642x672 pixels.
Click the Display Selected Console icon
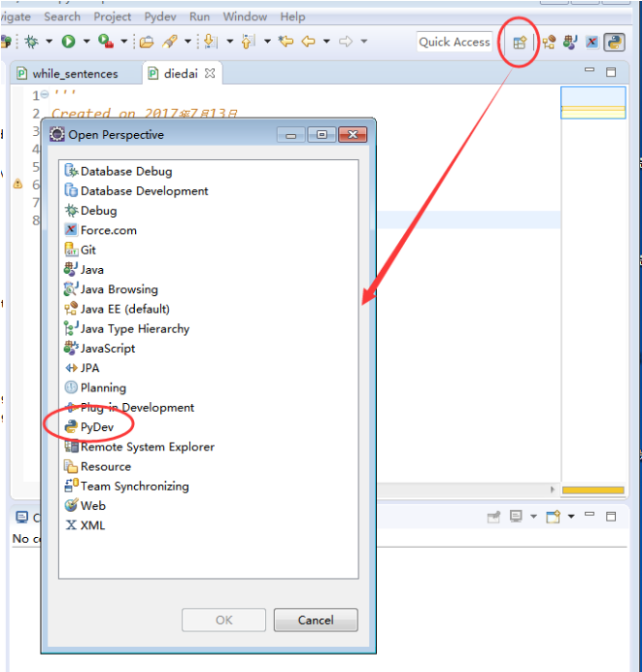[x=516, y=517]
